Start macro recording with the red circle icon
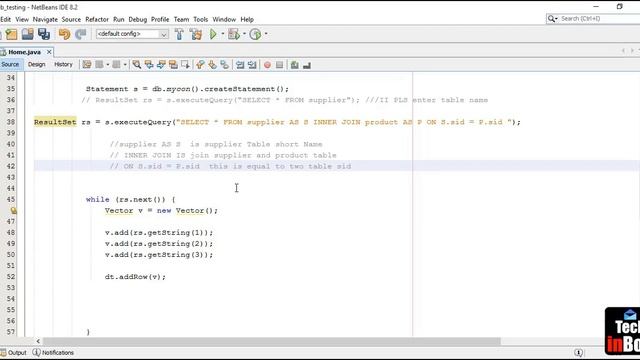This screenshot has height=360, width=640. (x=267, y=65)
